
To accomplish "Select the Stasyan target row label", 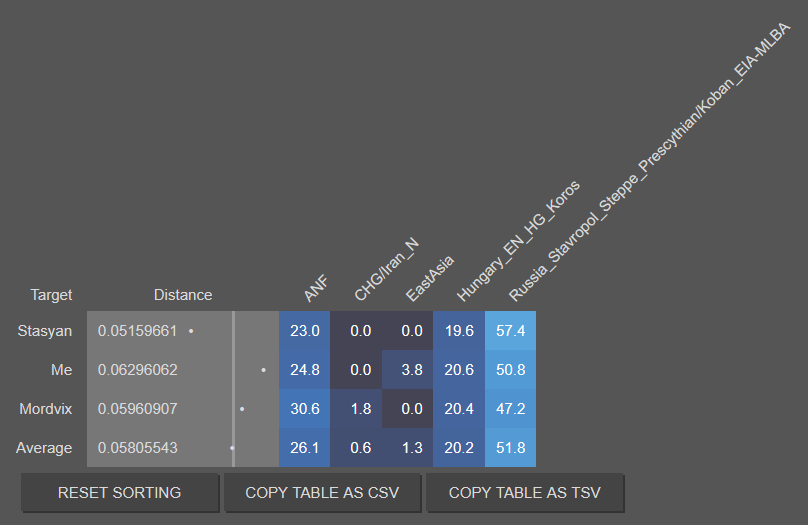I will coord(45,331).
